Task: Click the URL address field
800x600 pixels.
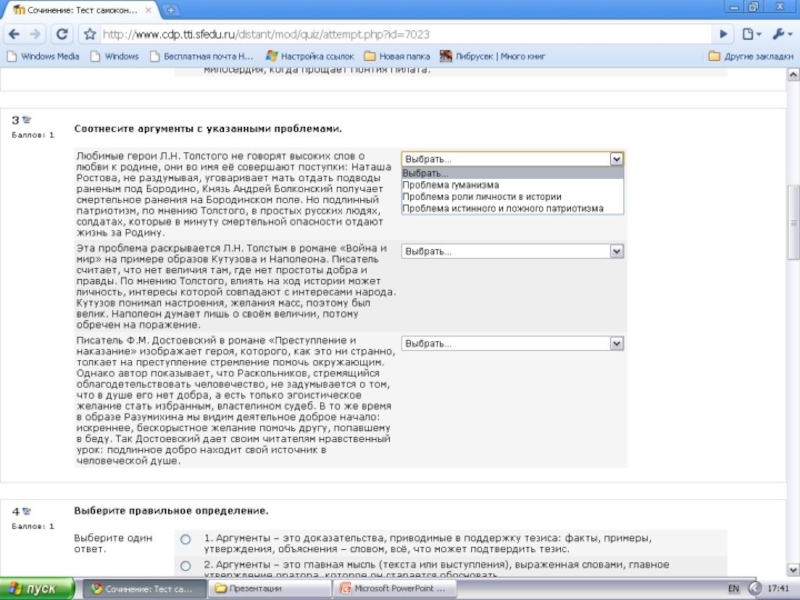Action: pos(400,34)
